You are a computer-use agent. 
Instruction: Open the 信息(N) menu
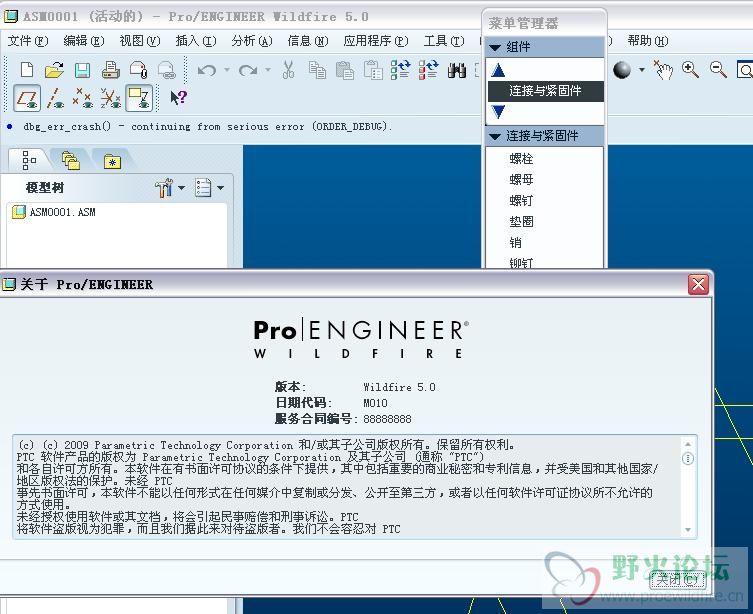308,41
